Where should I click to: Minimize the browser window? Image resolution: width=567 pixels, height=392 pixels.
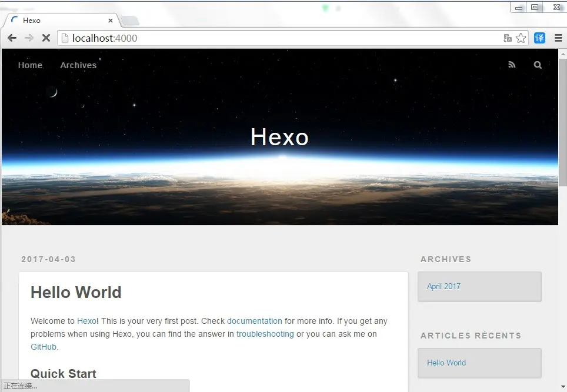(x=519, y=8)
